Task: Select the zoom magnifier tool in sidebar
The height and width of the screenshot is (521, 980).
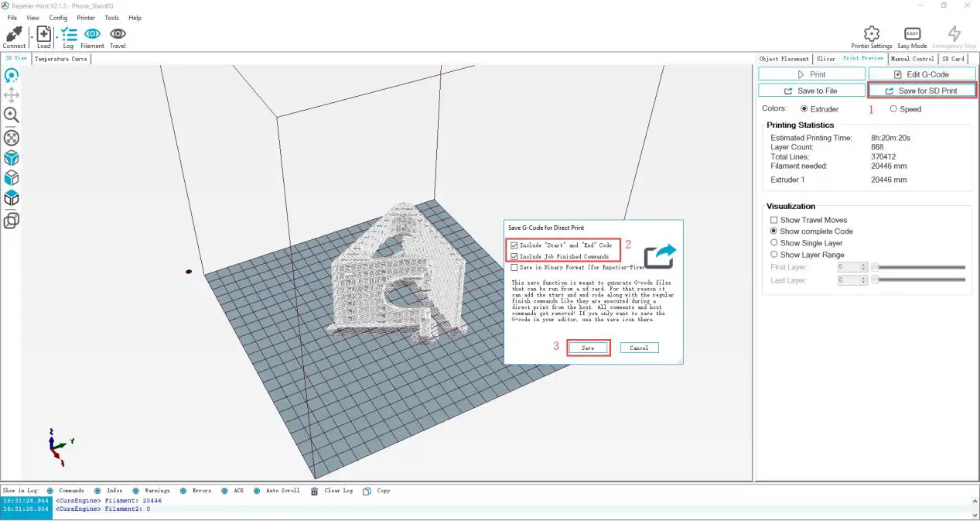Action: (x=12, y=115)
